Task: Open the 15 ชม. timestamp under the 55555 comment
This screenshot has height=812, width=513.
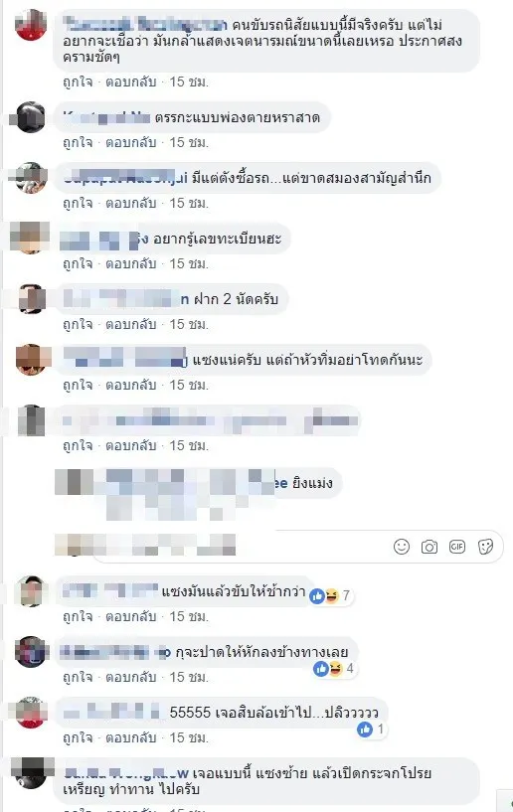Action: point(189,737)
